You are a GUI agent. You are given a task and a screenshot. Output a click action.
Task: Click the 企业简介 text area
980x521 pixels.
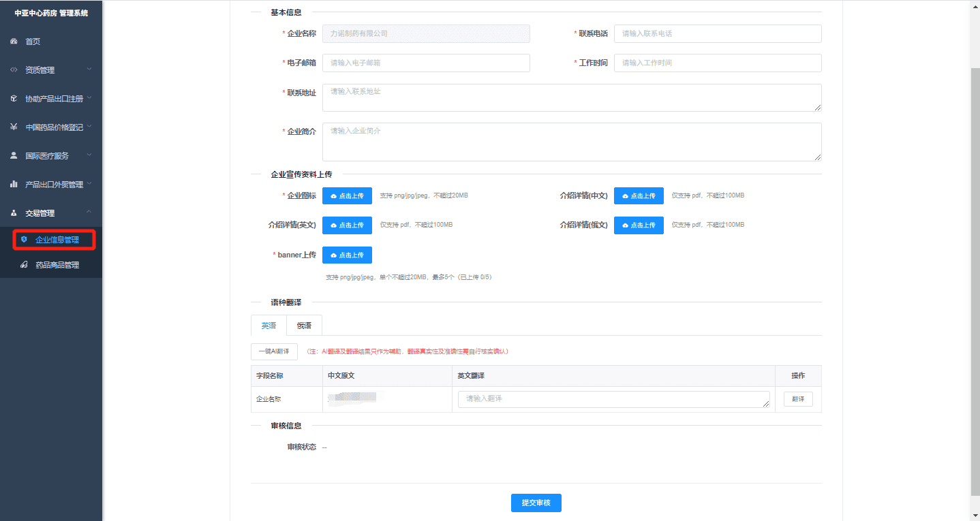[572, 142]
